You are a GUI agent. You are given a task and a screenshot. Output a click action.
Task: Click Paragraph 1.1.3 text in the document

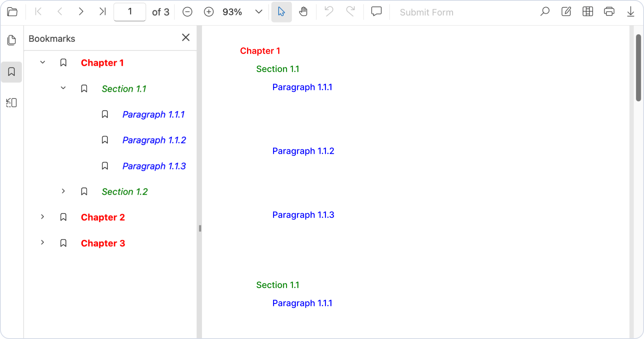click(x=303, y=215)
